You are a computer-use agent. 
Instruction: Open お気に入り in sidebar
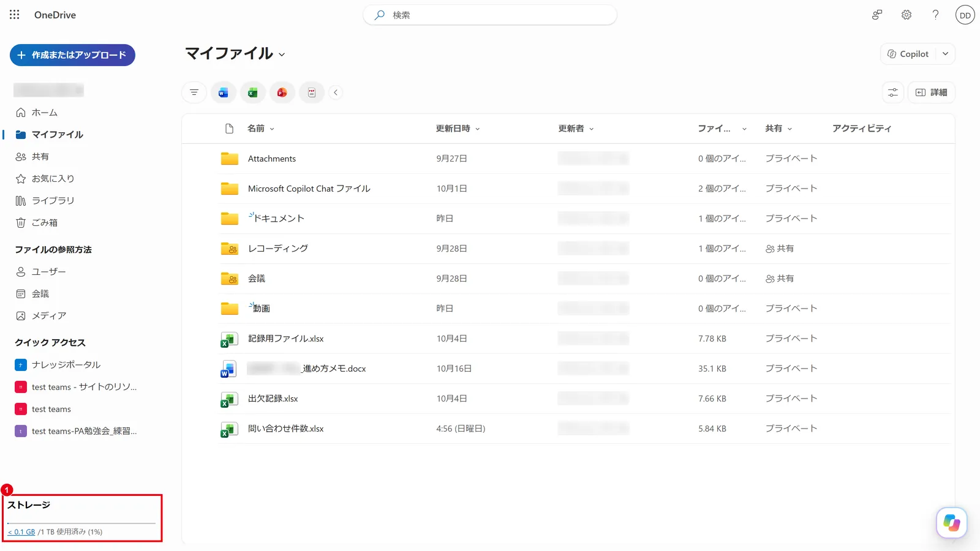point(53,179)
